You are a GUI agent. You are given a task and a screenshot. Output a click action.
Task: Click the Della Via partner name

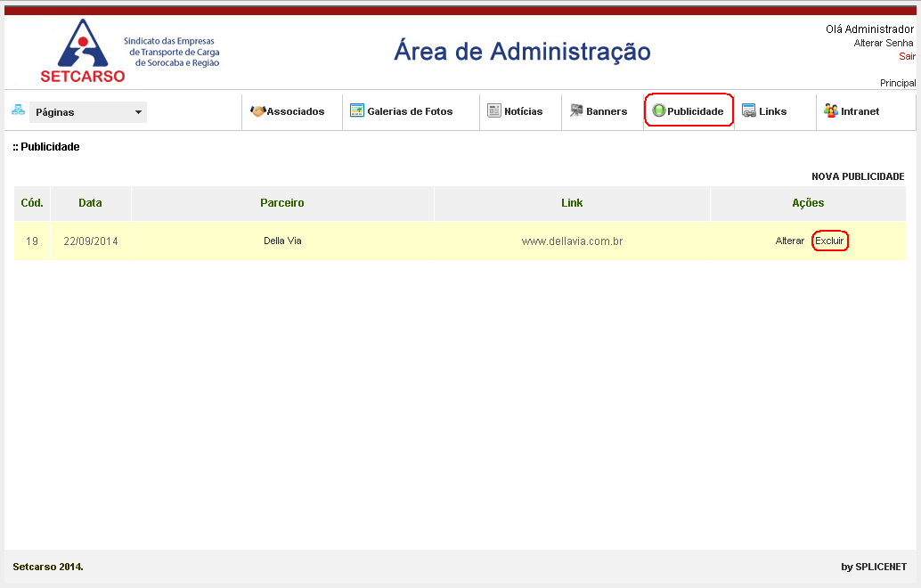(282, 241)
